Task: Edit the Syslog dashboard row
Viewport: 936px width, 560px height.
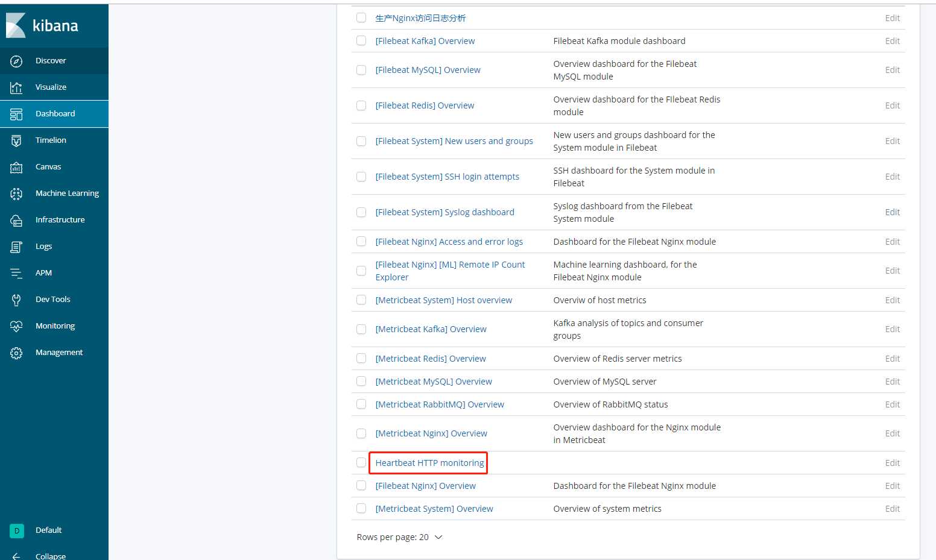Action: coord(892,212)
